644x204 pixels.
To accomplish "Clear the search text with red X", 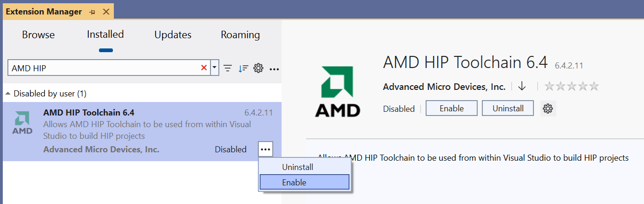I will point(204,68).
